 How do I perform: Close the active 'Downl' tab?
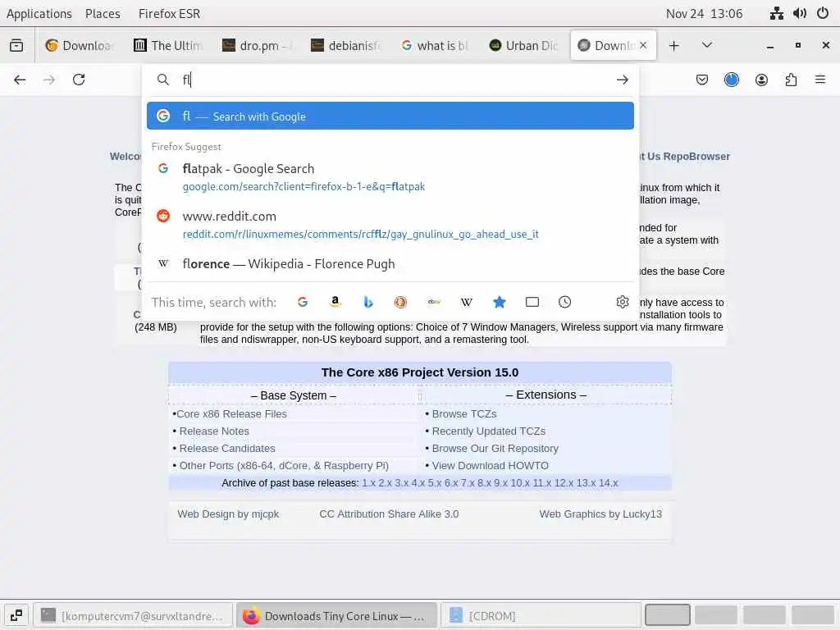(x=643, y=46)
